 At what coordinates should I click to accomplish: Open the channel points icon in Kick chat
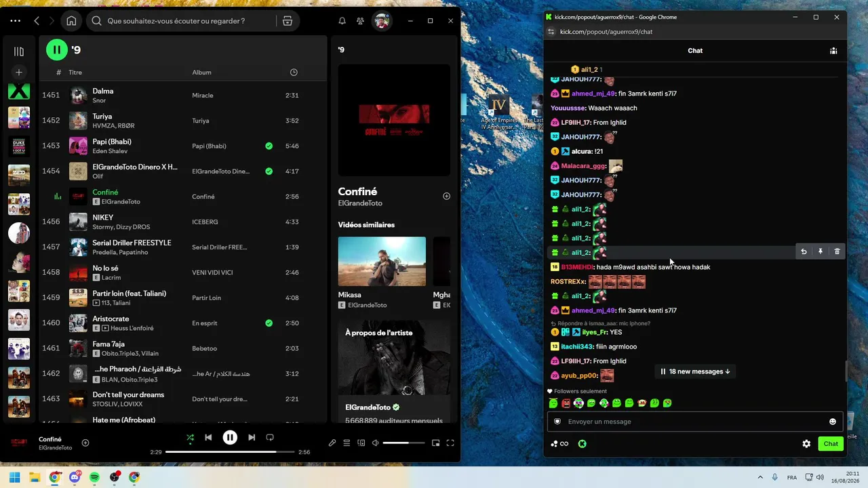click(x=559, y=444)
